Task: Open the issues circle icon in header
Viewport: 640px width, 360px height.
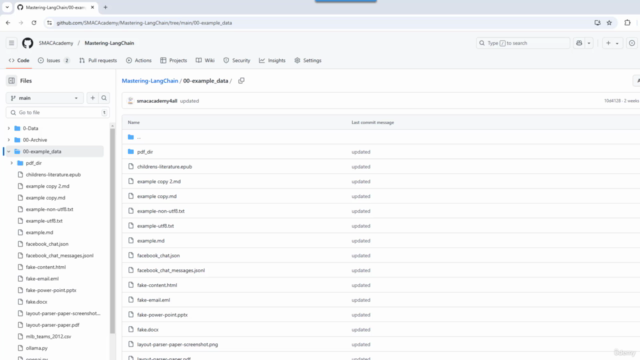Action: pos(632,43)
